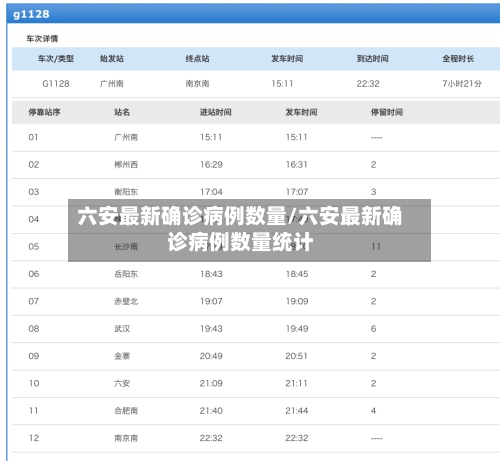Click arrival time 19:43 for 武汉
The width and height of the screenshot is (500, 461).
[211, 328]
